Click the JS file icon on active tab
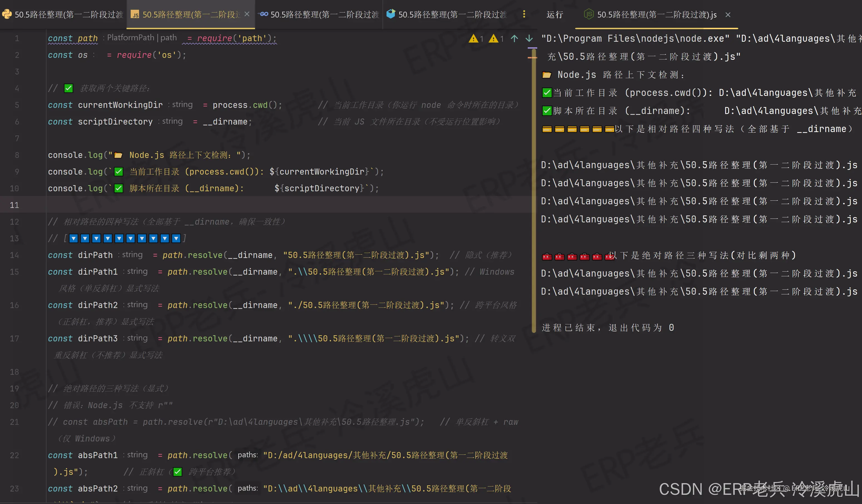The height and width of the screenshot is (504, 862). click(x=135, y=14)
